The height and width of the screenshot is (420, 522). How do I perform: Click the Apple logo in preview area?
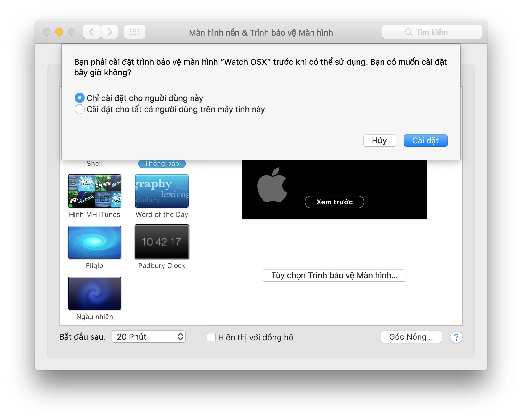point(272,185)
